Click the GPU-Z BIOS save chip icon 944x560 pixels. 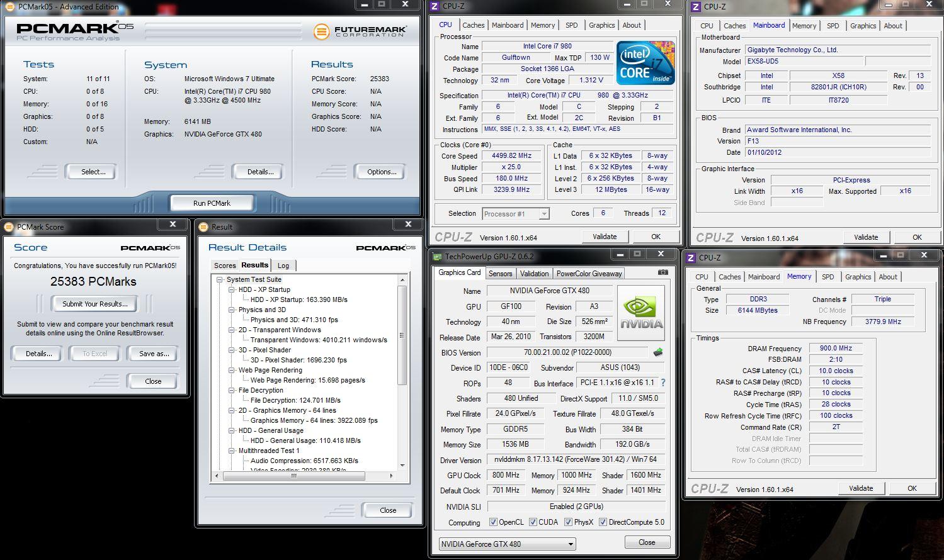point(658,352)
